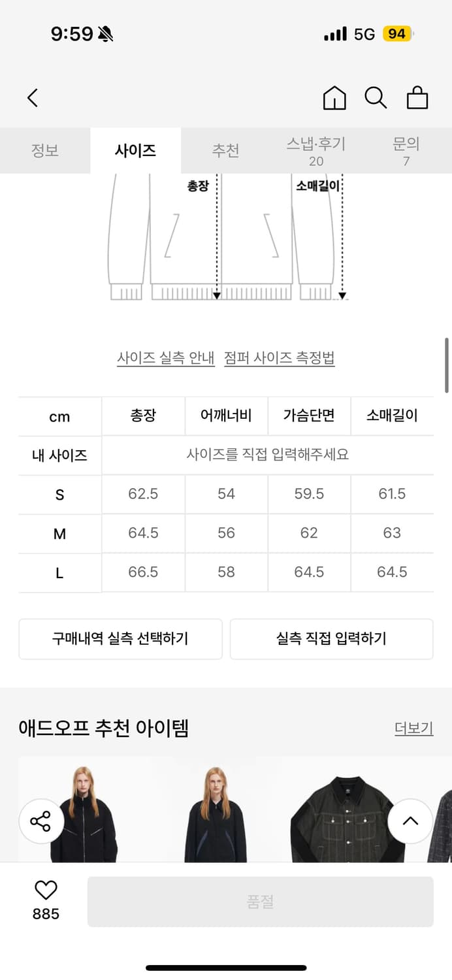The width and height of the screenshot is (452, 980).
Task: Select the 추천 tab
Action: (x=225, y=150)
